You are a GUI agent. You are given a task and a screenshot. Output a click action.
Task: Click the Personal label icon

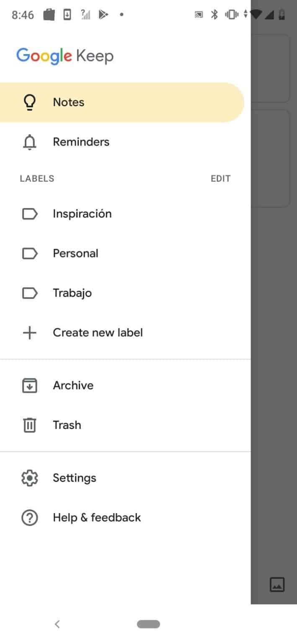[29, 253]
